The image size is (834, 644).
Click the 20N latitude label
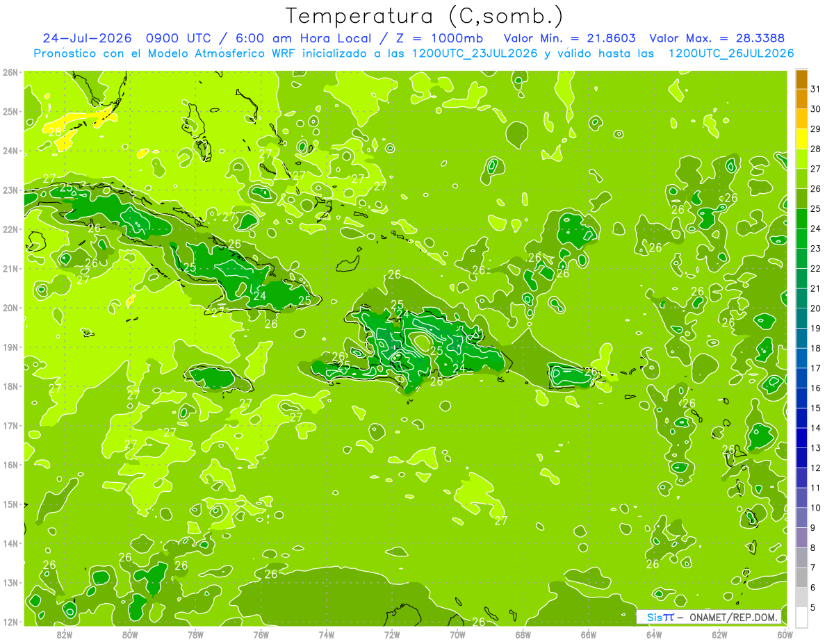coord(10,308)
